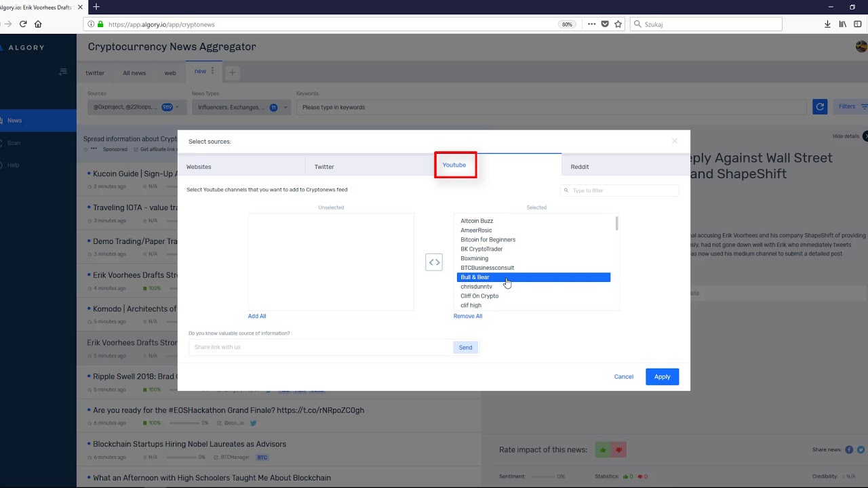Show site information icon

tap(91, 24)
